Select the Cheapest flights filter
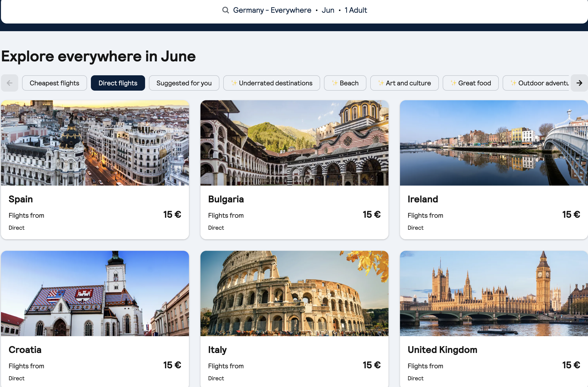This screenshot has width=588, height=387. click(54, 83)
